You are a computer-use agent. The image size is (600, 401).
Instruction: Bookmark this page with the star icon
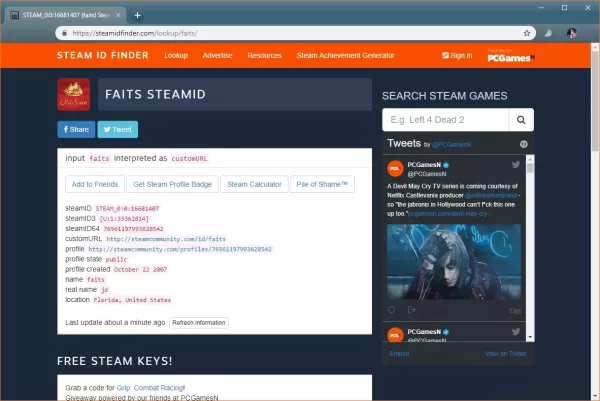[527, 33]
